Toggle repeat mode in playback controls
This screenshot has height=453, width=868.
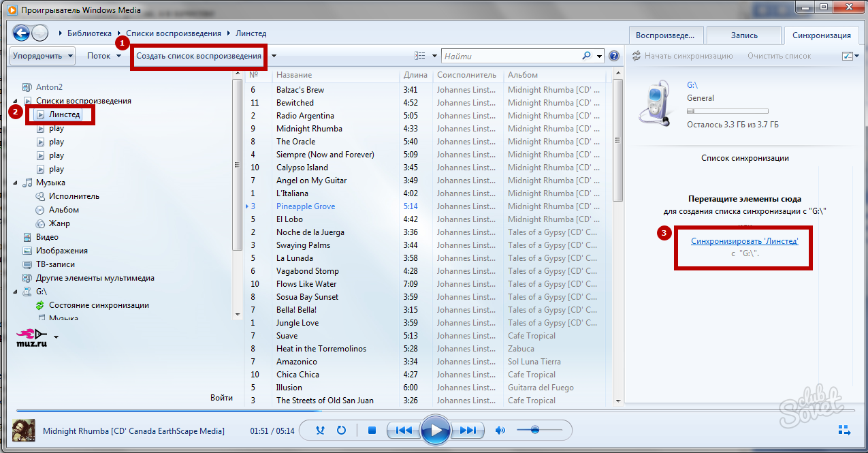click(341, 431)
